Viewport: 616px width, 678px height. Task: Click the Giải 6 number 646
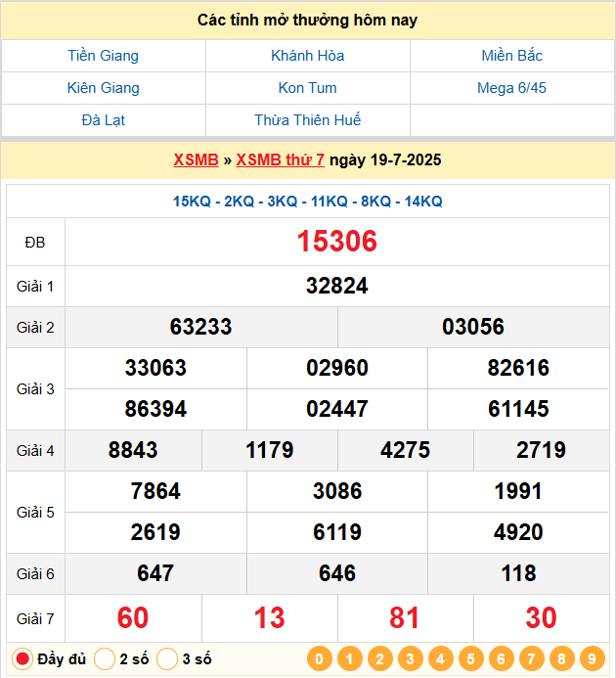(x=336, y=573)
